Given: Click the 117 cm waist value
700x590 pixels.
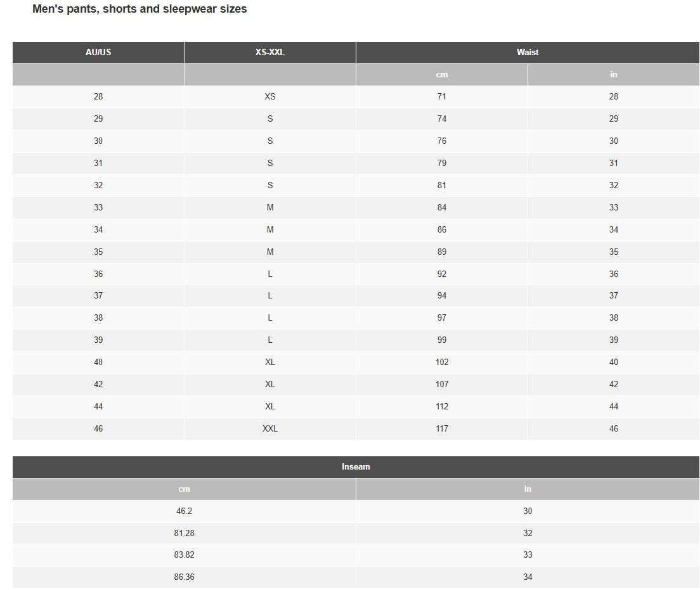Looking at the screenshot, I should coord(442,428).
